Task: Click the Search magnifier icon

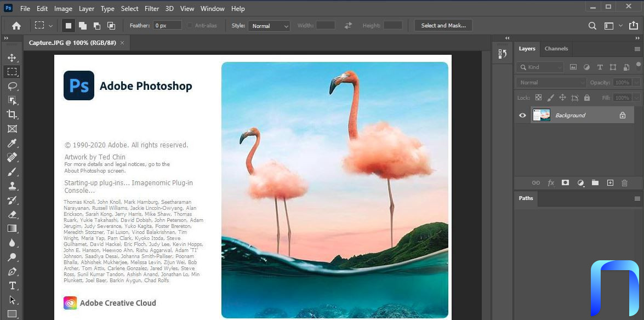Action: tap(592, 26)
